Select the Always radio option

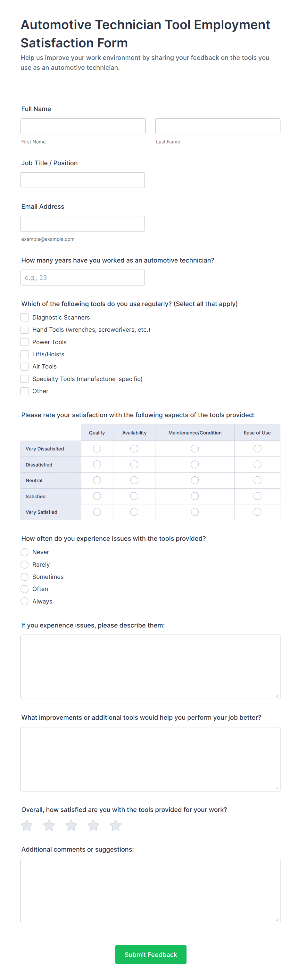coord(25,602)
